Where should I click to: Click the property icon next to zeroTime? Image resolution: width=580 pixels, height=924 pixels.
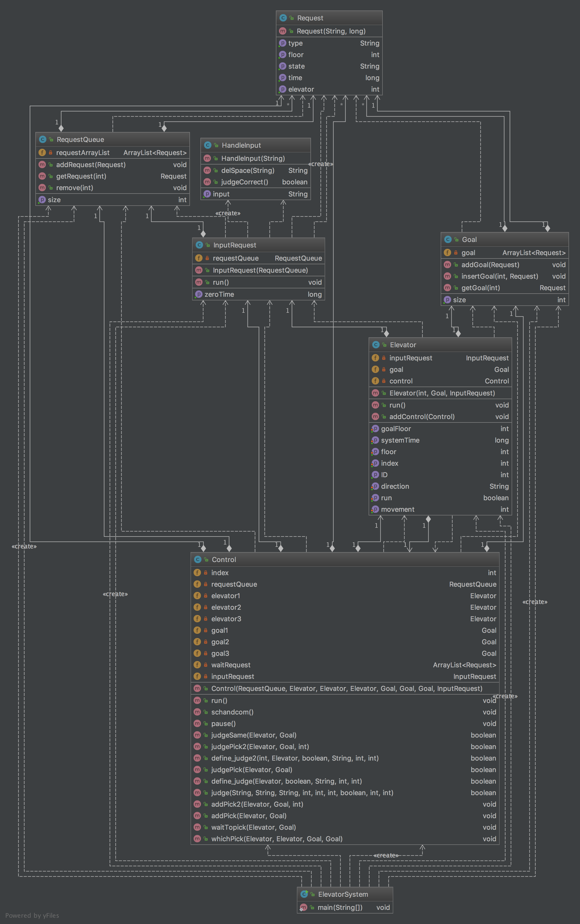click(198, 294)
